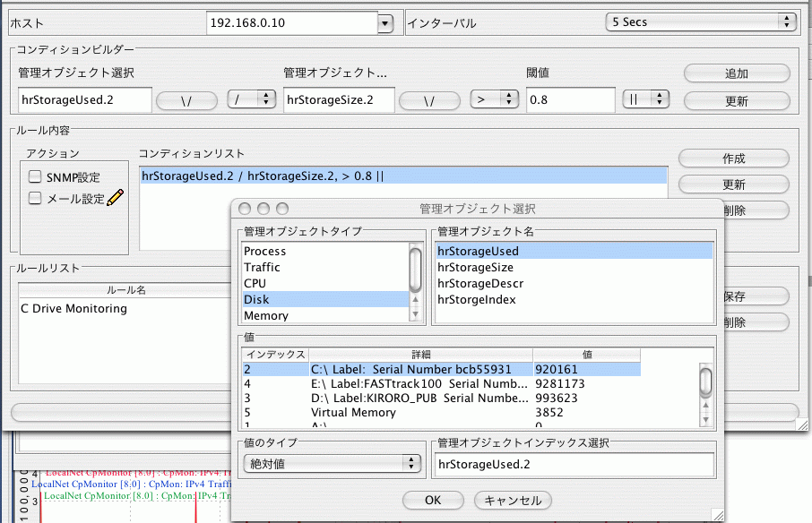Click the \/ button beside hrStorageUsed.2 field
This screenshot has height=523, width=812.
pyautogui.click(x=186, y=101)
